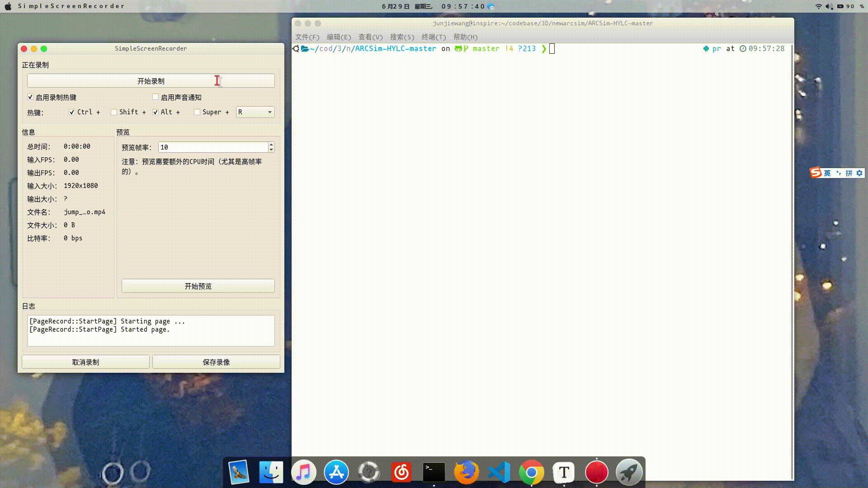The width and height of the screenshot is (868, 488).
Task: Click the 文件名 jump__o.mp4 field
Action: click(x=84, y=212)
